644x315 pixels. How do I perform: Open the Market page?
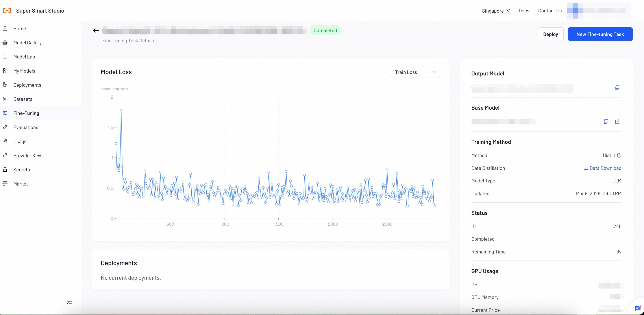point(20,184)
